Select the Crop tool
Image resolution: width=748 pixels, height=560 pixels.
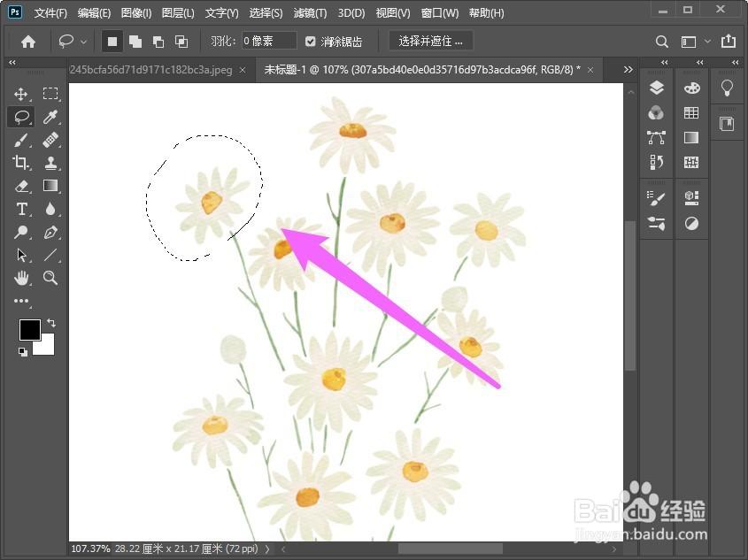(x=21, y=163)
